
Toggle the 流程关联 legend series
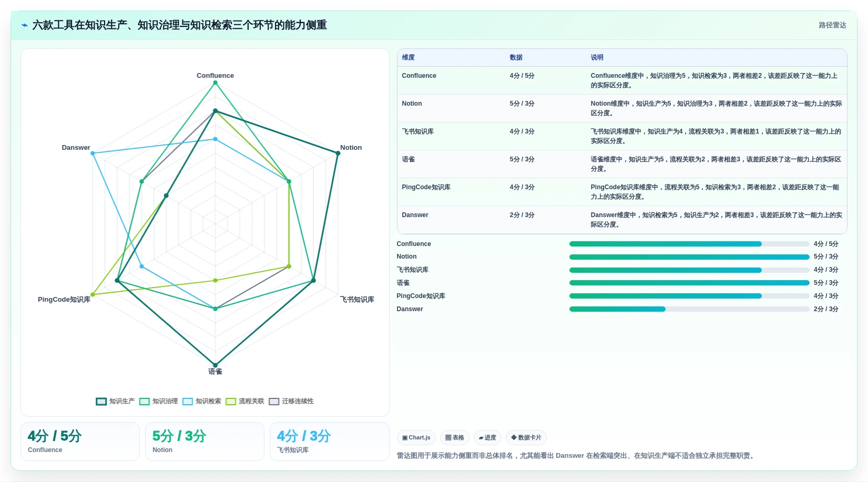(x=244, y=401)
